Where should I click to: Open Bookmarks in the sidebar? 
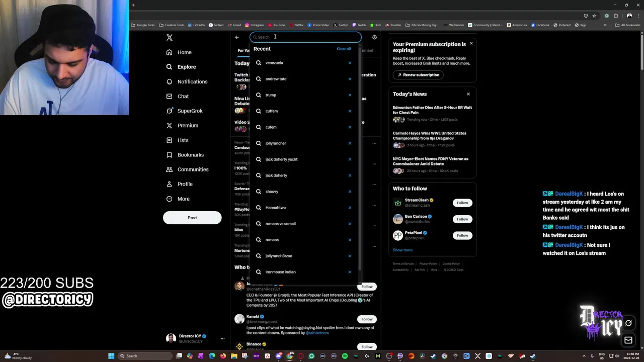click(x=185, y=155)
